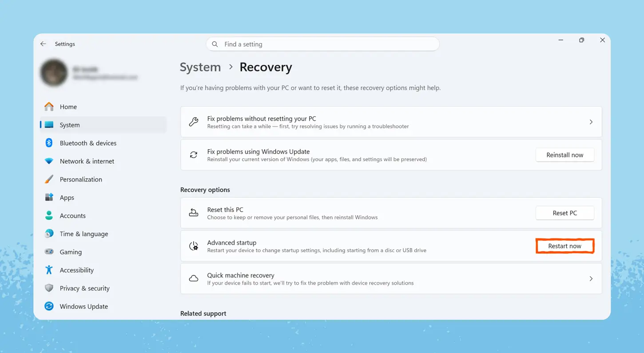This screenshot has height=353, width=644.
Task: Click the Recovery options heading
Action: pyautogui.click(x=205, y=190)
